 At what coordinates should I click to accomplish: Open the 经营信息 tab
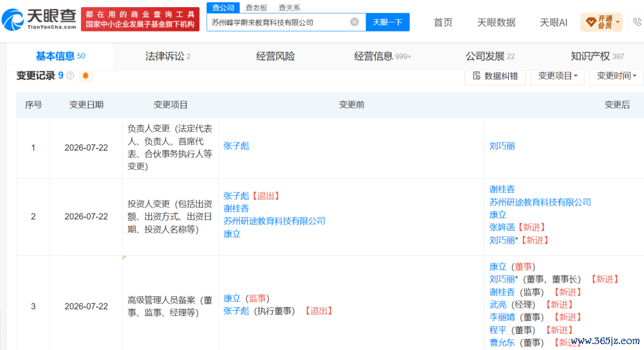[x=382, y=56]
